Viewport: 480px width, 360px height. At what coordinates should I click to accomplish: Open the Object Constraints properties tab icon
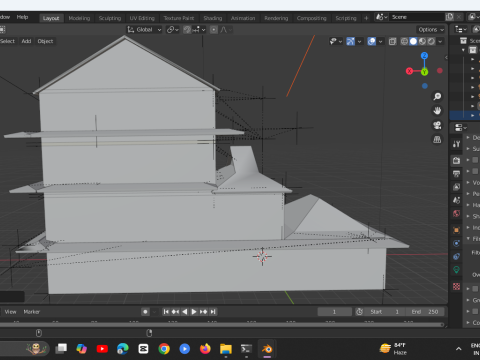coord(456,256)
